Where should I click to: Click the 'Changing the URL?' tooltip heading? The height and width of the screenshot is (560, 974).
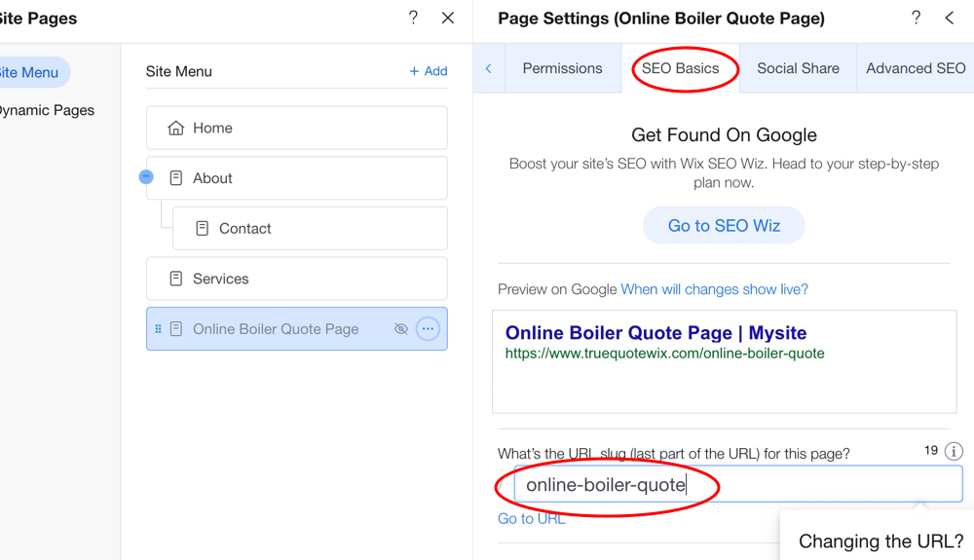(x=880, y=541)
